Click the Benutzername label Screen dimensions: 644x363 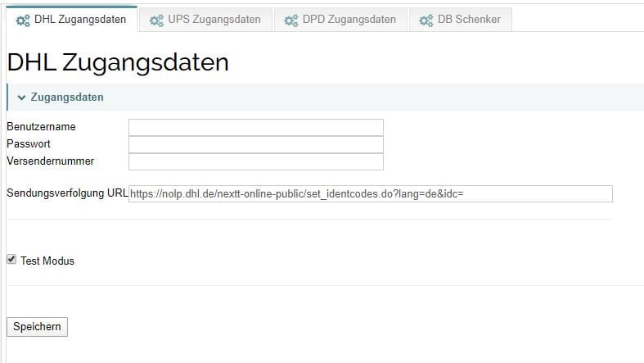41,127
